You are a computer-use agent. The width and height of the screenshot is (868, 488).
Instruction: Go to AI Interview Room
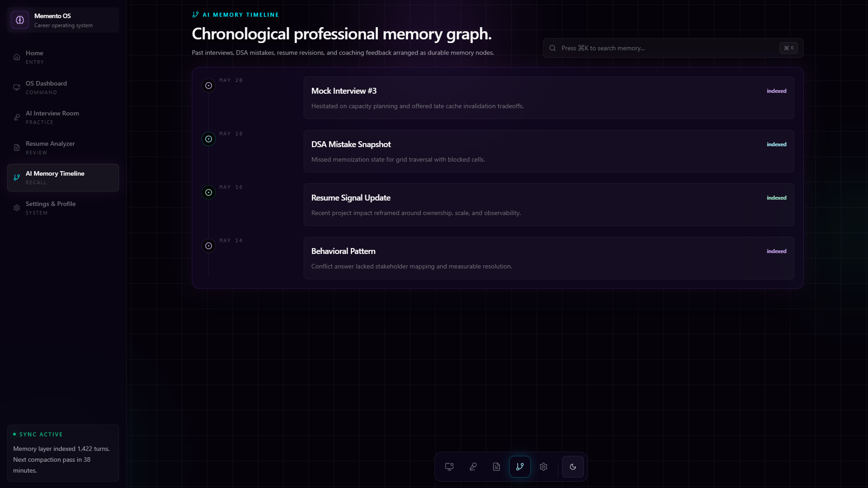(x=63, y=117)
